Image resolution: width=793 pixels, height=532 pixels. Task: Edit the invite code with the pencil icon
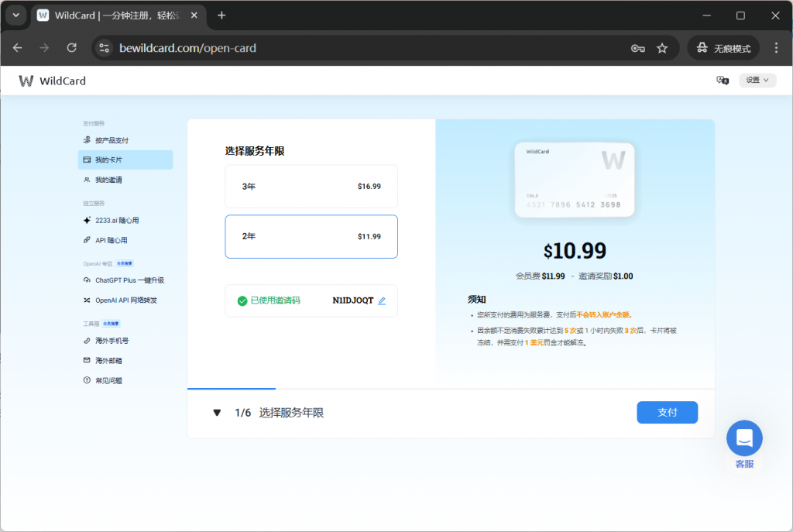382,301
